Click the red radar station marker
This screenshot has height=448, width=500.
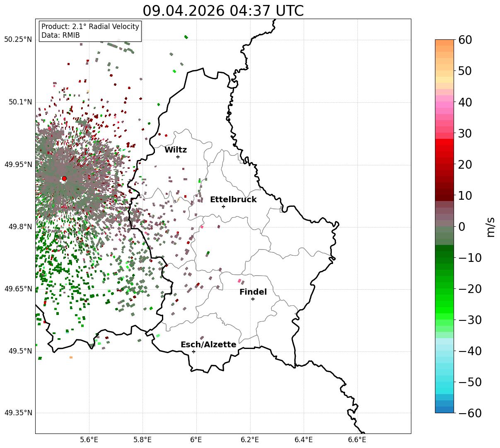tap(64, 179)
